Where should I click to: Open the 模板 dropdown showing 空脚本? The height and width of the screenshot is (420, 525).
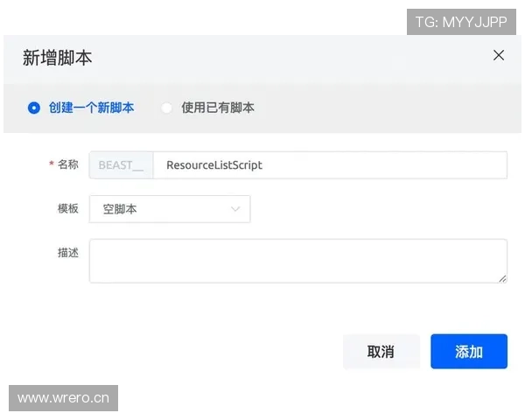pos(170,209)
